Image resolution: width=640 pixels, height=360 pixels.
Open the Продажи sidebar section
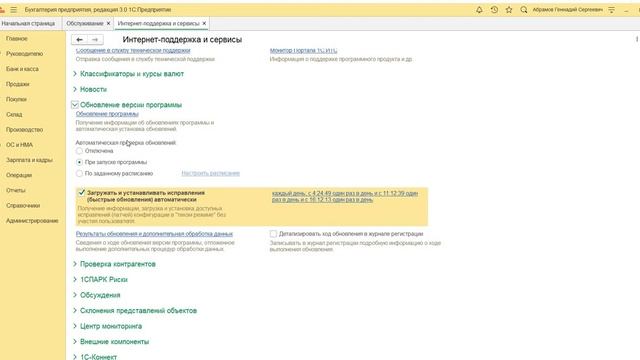[18, 84]
